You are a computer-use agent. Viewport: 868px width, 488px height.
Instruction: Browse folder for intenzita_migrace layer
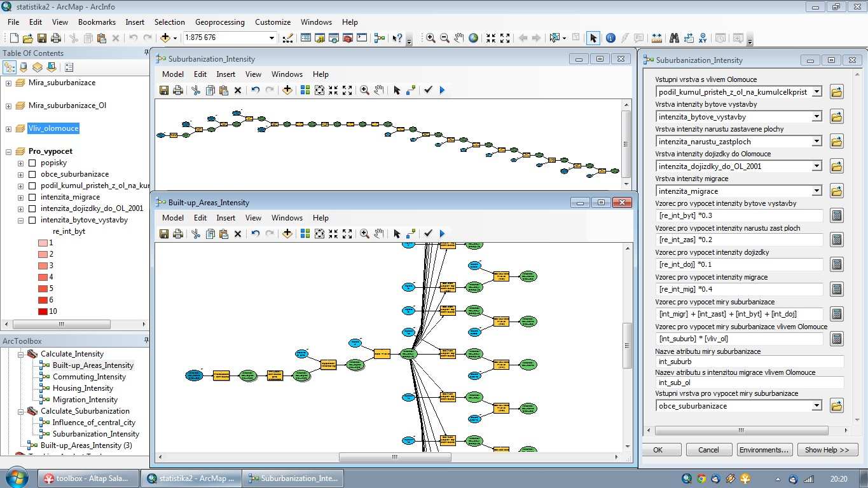point(837,191)
